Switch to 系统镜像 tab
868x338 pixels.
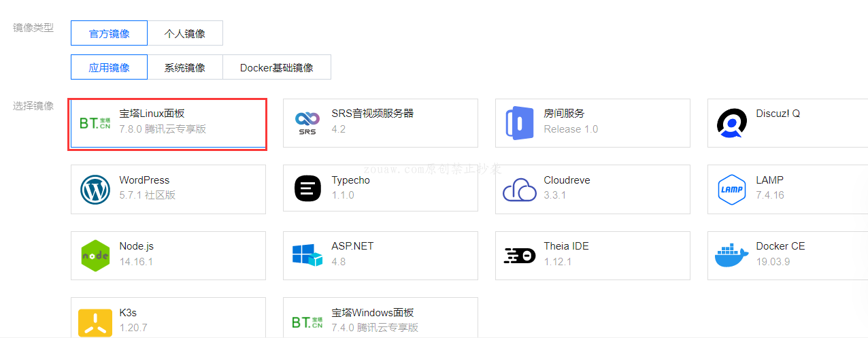[x=185, y=67]
